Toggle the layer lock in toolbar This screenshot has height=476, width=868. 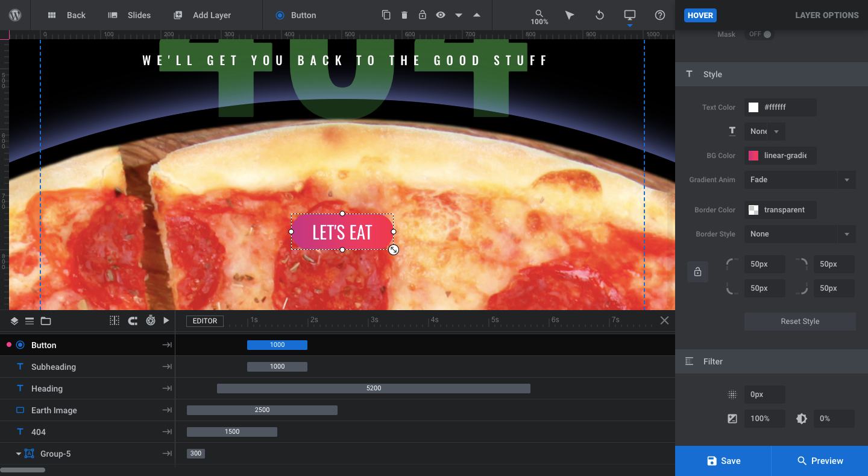click(x=423, y=15)
